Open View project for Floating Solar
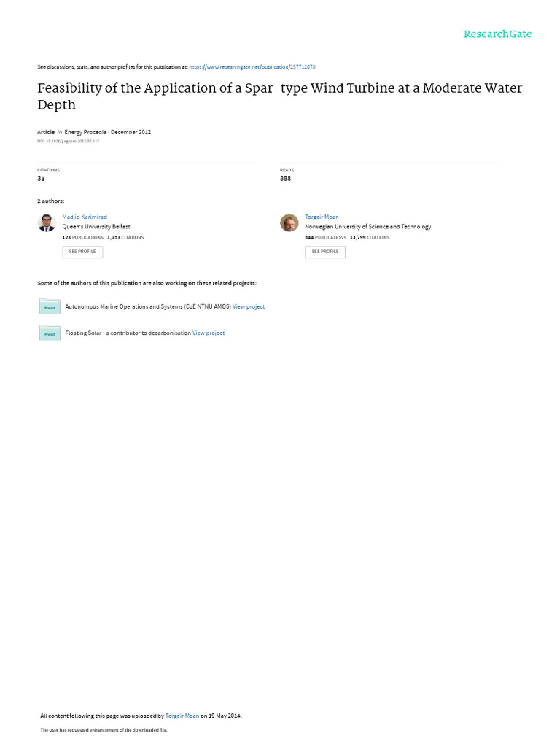This screenshot has width=560, height=747. [x=209, y=333]
